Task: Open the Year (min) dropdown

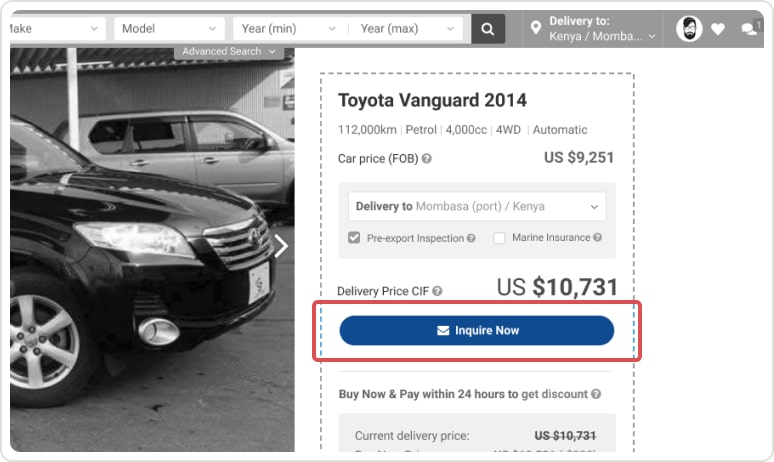Action: pyautogui.click(x=288, y=29)
